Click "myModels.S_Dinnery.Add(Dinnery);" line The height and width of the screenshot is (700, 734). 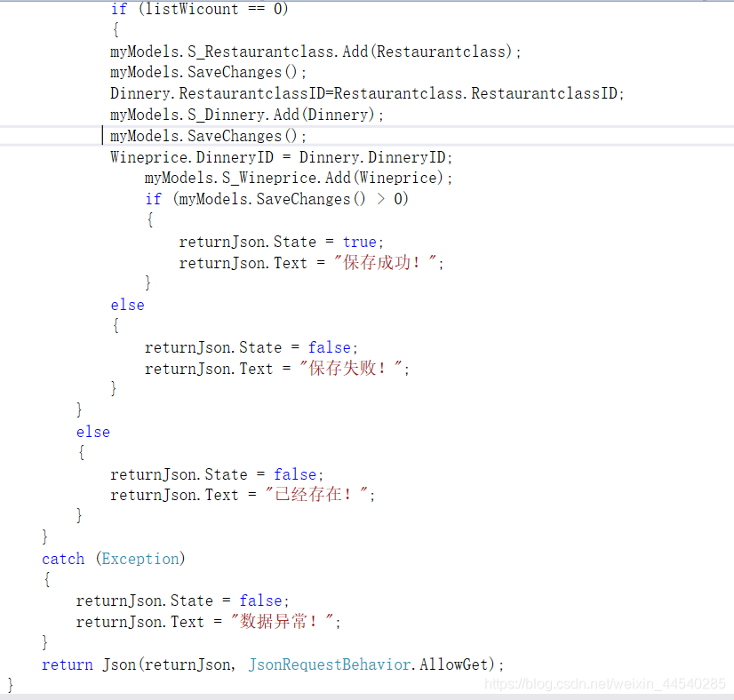tap(247, 115)
